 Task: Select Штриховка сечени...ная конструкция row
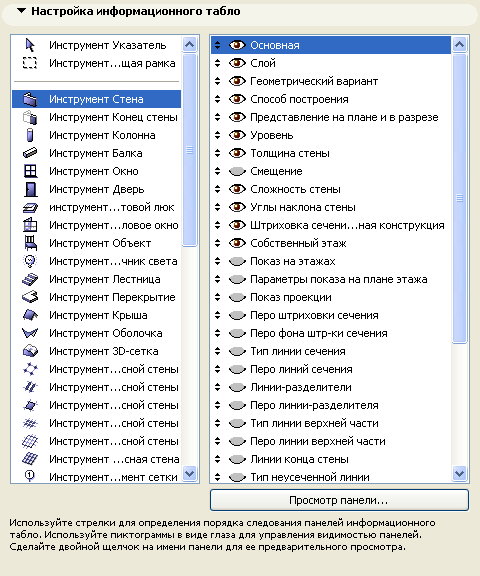[x=331, y=225]
